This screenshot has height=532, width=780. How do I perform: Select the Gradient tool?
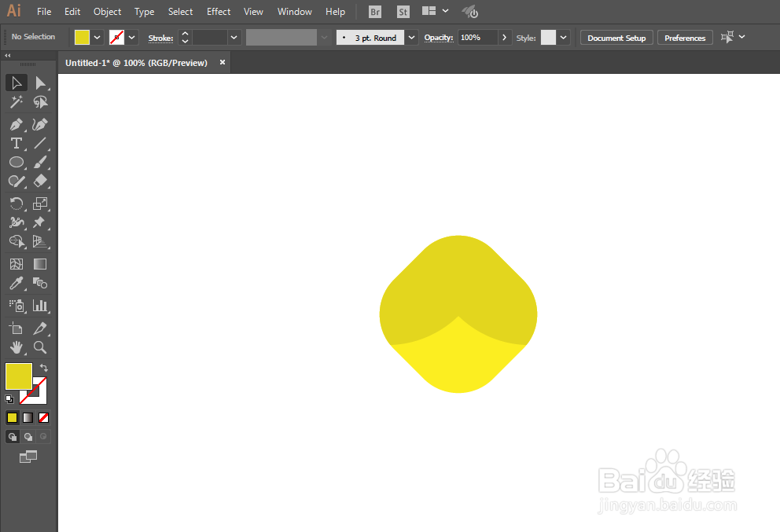pyautogui.click(x=40, y=264)
